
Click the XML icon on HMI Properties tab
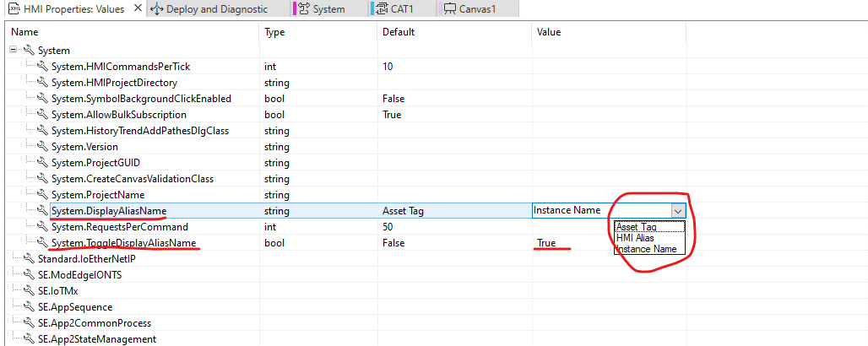click(14, 8)
